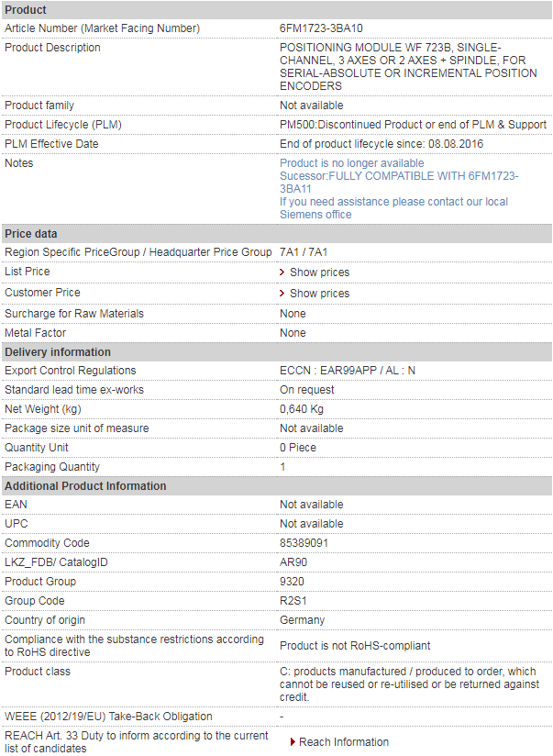
Task: Click the 'Product is no longer available' note
Action: pos(352,163)
